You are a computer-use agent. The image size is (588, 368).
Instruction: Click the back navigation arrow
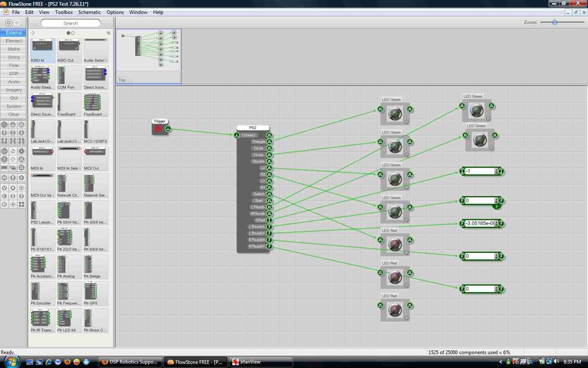click(x=8, y=22)
